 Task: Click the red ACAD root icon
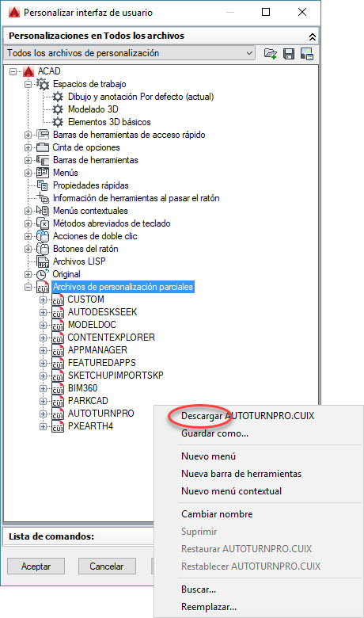(x=28, y=71)
